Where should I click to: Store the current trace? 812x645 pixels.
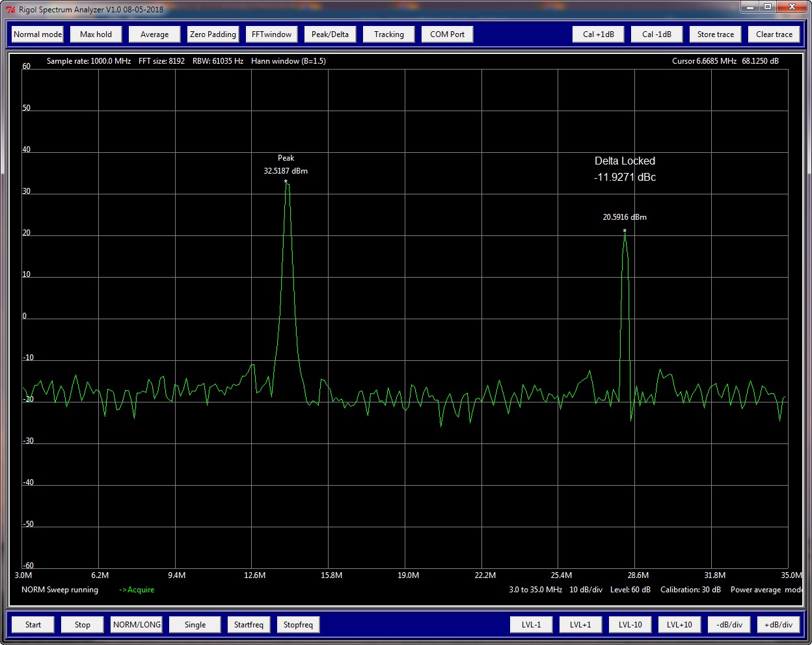click(x=715, y=34)
